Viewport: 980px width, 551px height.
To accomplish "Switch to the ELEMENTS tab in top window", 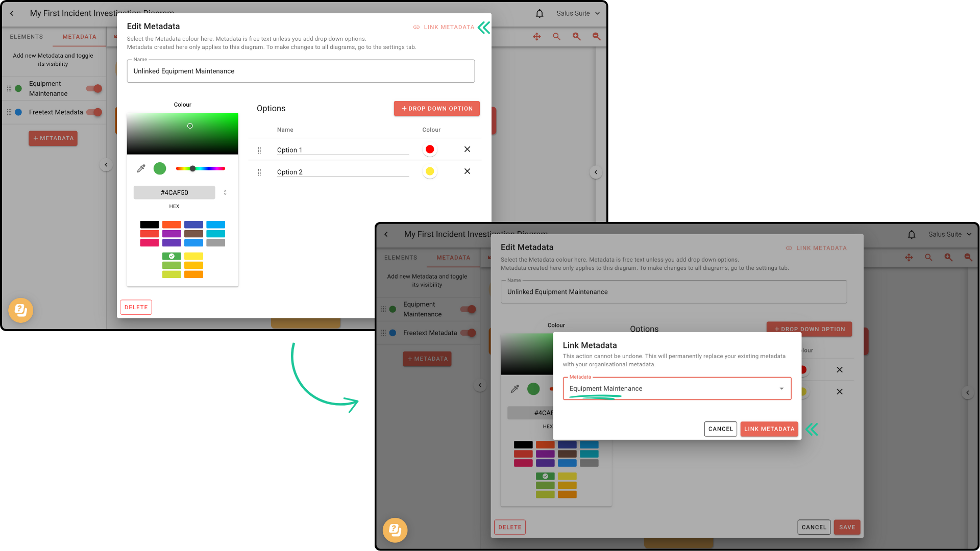I will coord(27,37).
